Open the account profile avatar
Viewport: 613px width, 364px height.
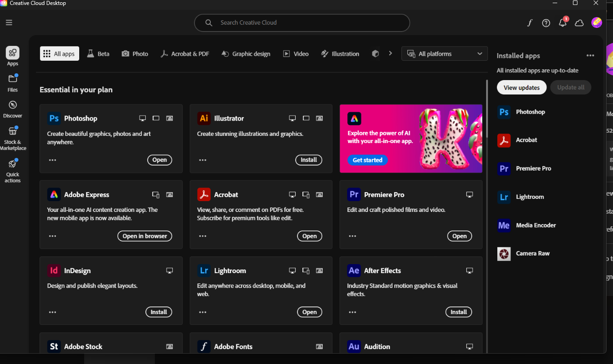pos(596,22)
